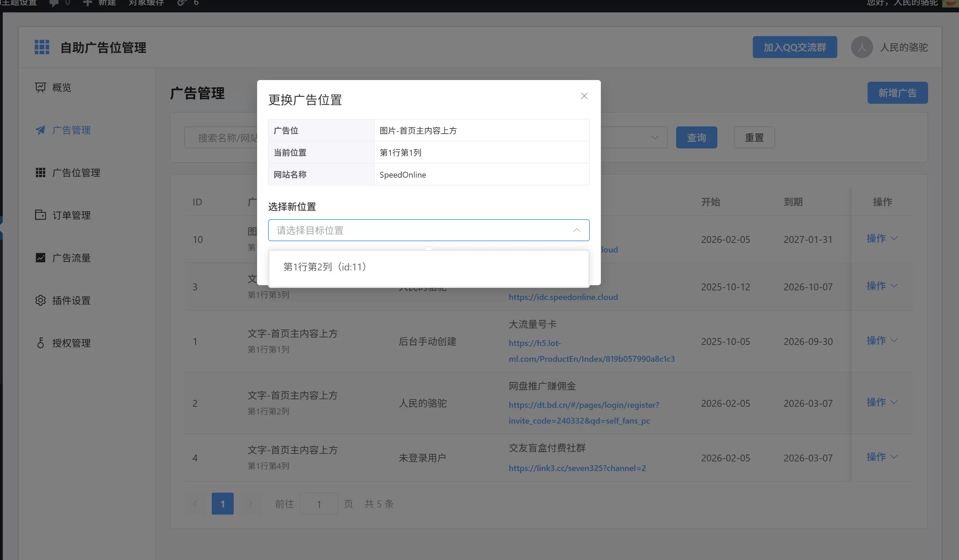Image resolution: width=959 pixels, height=560 pixels.
Task: Click the previous page arrow
Action: point(195,504)
